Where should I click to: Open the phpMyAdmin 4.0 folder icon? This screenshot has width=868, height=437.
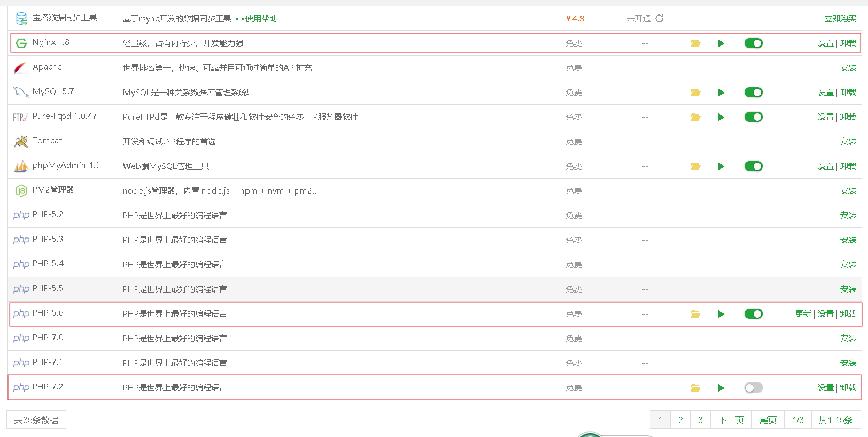[695, 166]
